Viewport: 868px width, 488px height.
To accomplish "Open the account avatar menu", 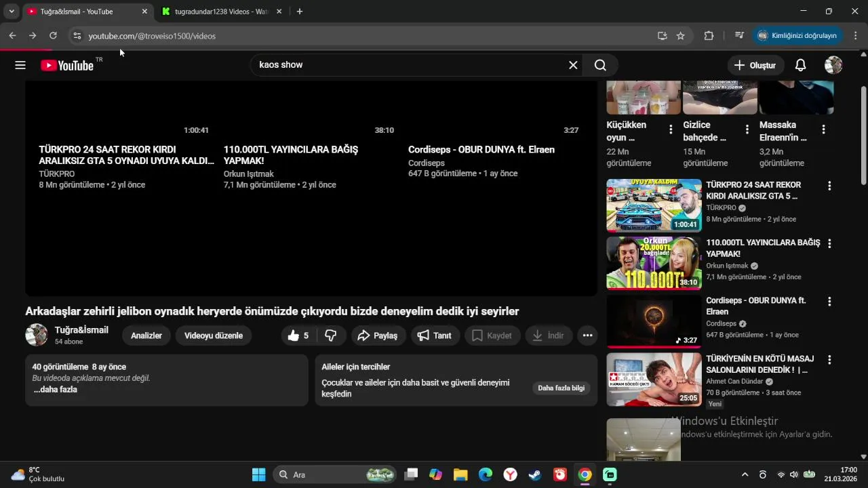I will [x=833, y=65].
